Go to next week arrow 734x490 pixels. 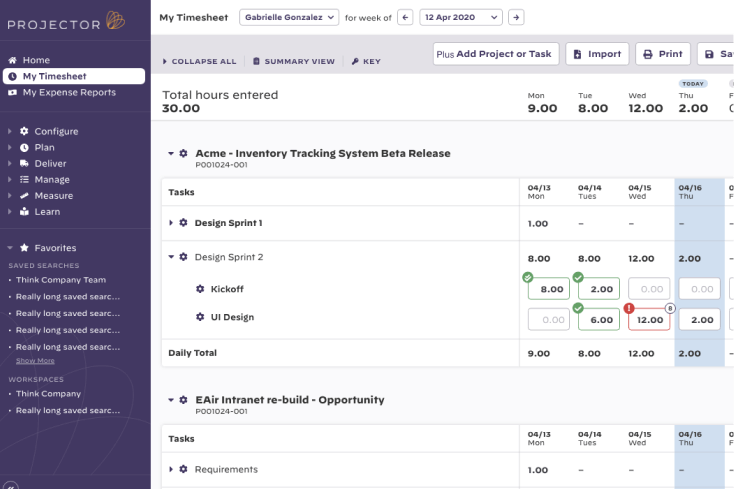[x=516, y=17]
